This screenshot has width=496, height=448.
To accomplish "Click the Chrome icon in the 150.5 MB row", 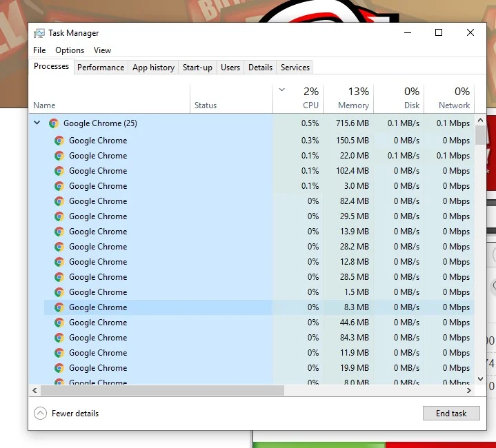I will point(59,141).
